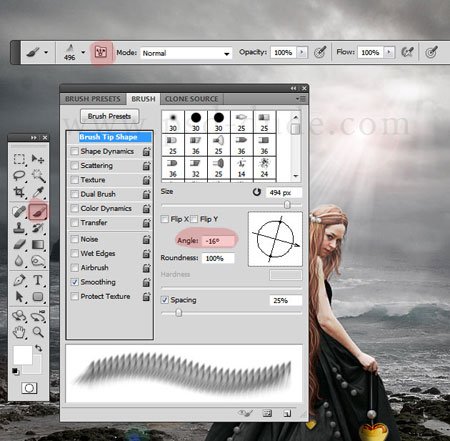This screenshot has height=441, width=450.
Task: Select the Dodge tool
Action: (38, 261)
